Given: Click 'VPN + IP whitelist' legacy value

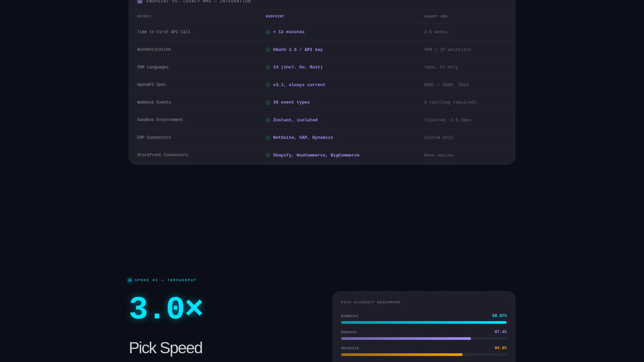Looking at the screenshot, I should [447, 50].
